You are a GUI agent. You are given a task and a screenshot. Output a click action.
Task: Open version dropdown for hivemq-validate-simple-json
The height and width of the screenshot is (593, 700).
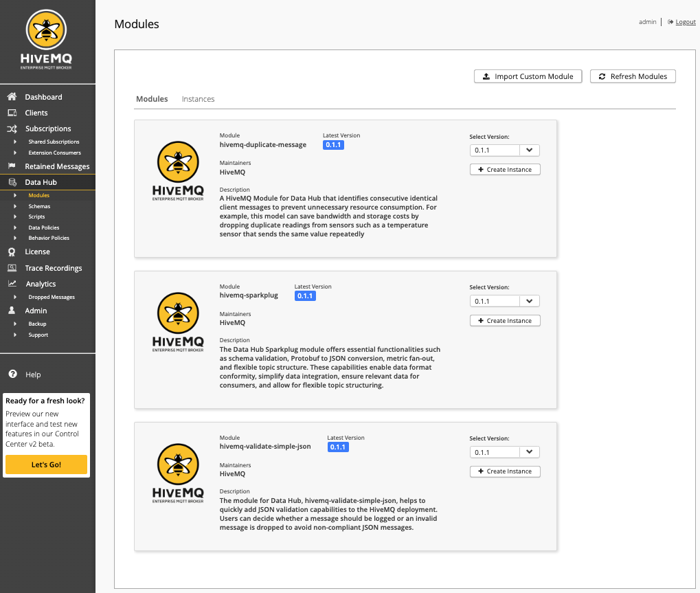click(505, 452)
